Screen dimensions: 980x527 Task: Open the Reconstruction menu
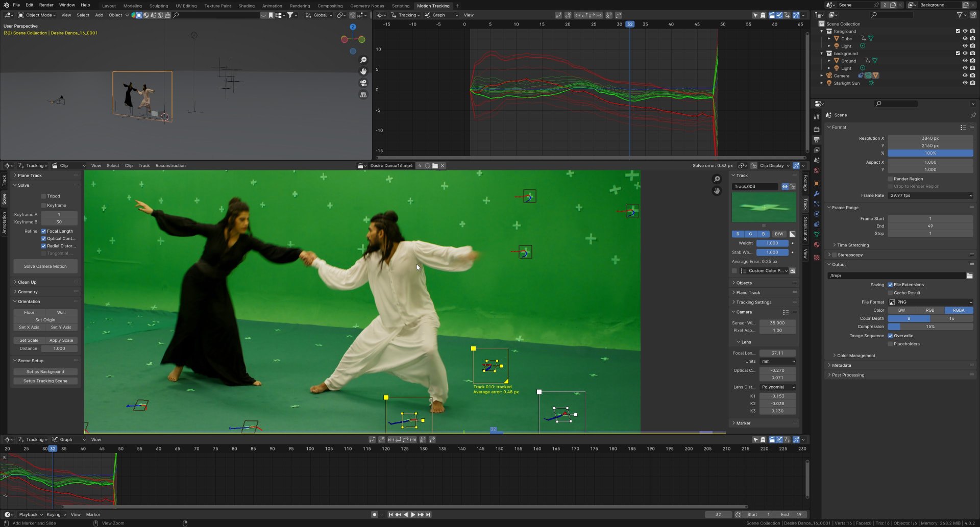170,166
